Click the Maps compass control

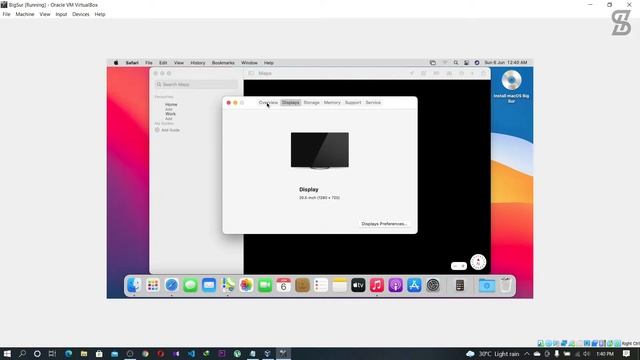click(x=478, y=262)
